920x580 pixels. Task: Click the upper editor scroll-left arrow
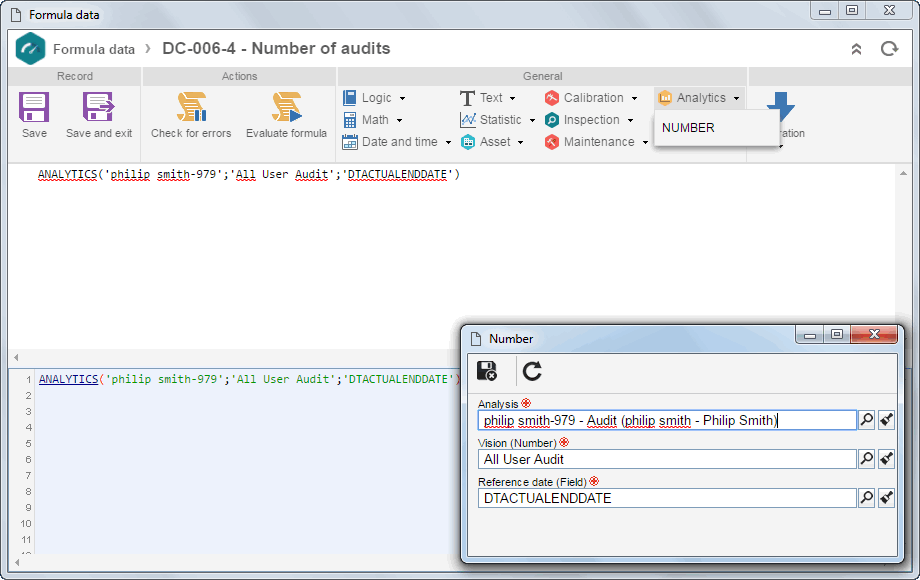[x=16, y=357]
